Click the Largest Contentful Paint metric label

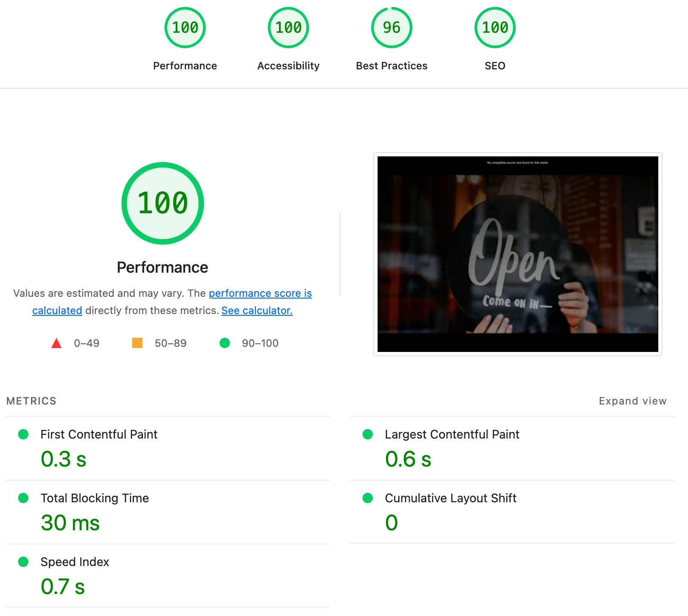pyautogui.click(x=452, y=434)
